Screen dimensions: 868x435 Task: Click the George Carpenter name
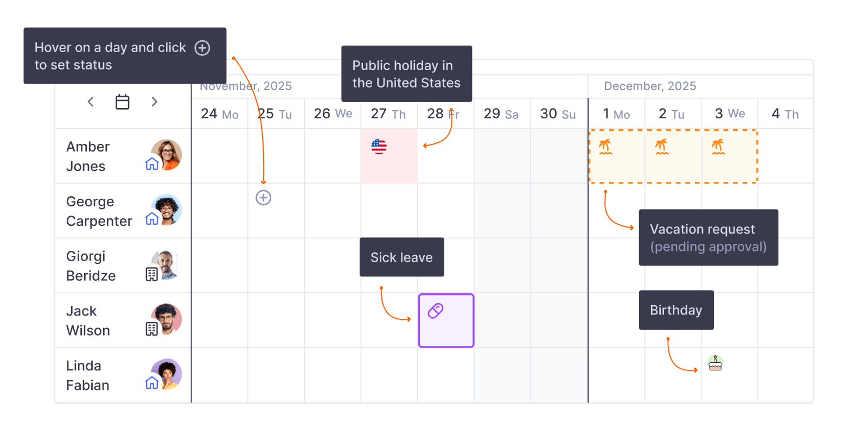coord(99,211)
